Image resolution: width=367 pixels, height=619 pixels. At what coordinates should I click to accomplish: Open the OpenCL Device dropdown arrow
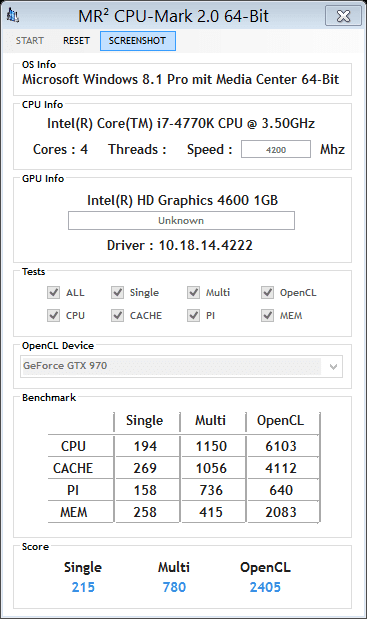333,366
